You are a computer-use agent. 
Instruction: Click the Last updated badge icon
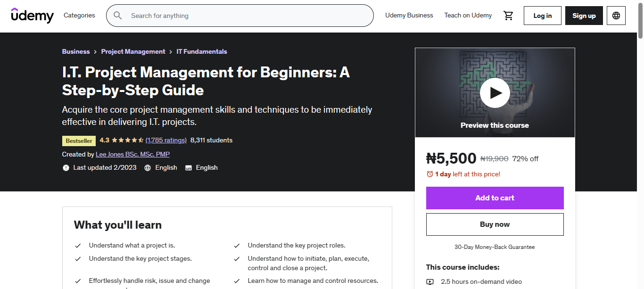click(x=66, y=168)
